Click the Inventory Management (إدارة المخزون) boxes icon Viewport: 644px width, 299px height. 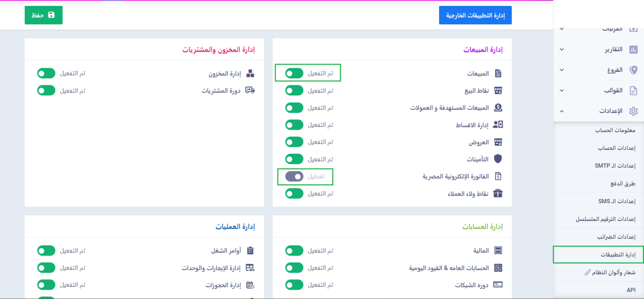click(250, 73)
